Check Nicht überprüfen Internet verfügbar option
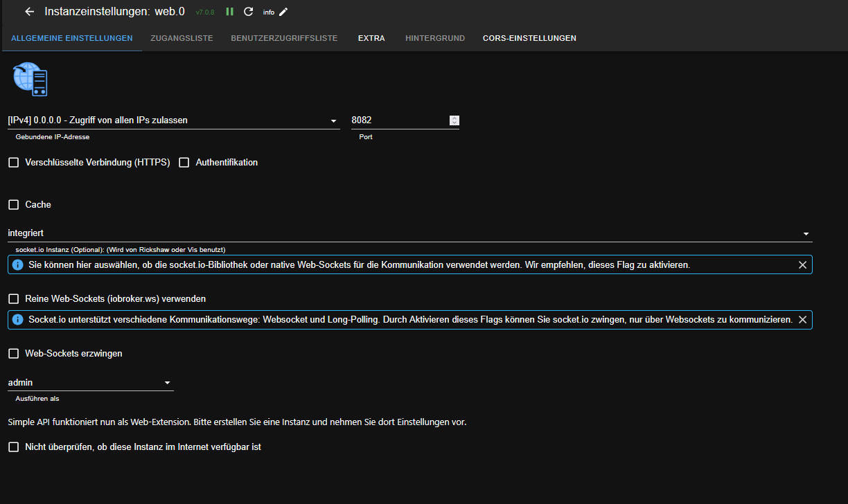Image resolution: width=848 pixels, height=504 pixels. (x=13, y=447)
